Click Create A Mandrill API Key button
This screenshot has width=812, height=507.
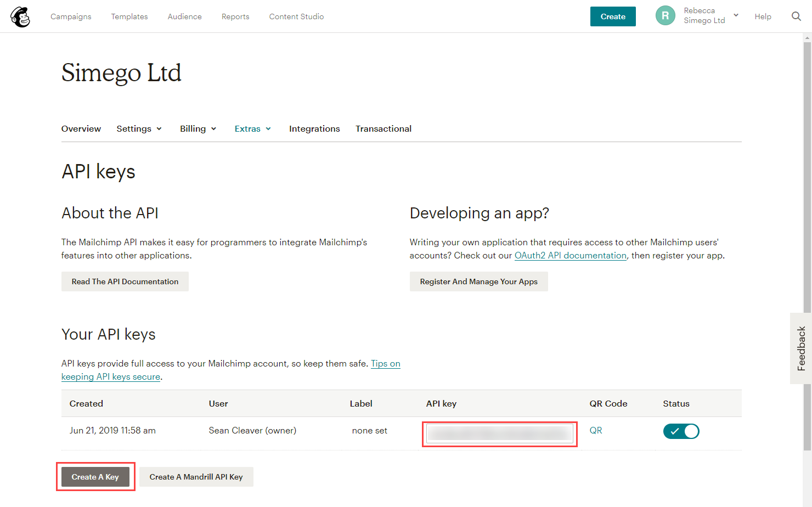[196, 477]
